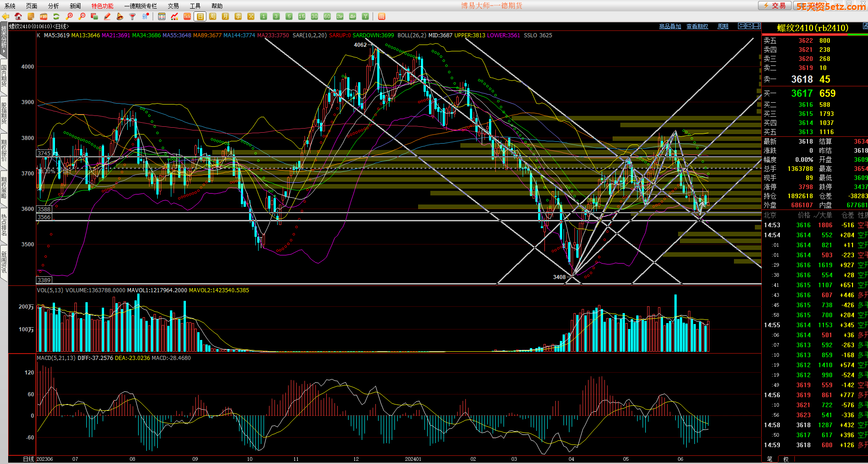Open the Tick chart view
The image size is (868, 464).
(x=187, y=16)
